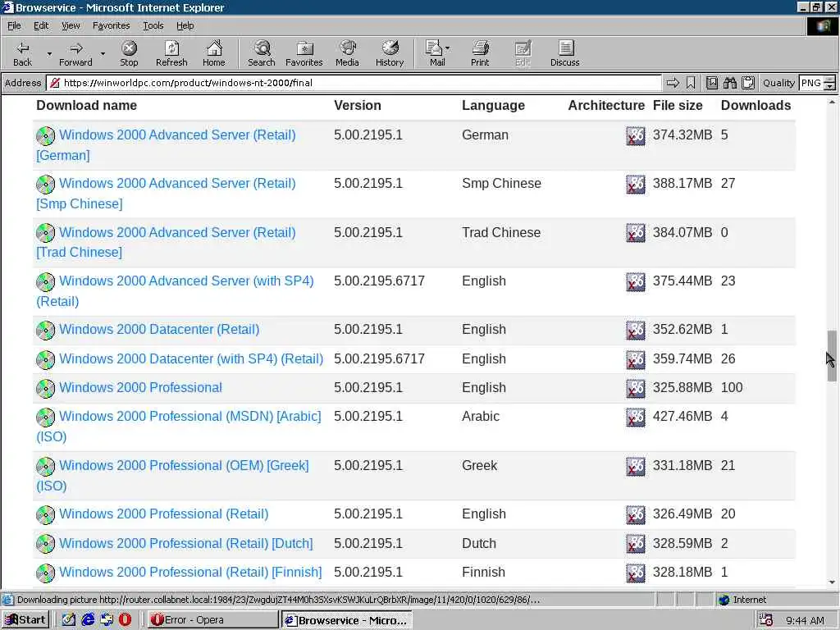
Task: Open Windows 2000 Professional (Retail) [Finnish] link
Action: tap(190, 573)
